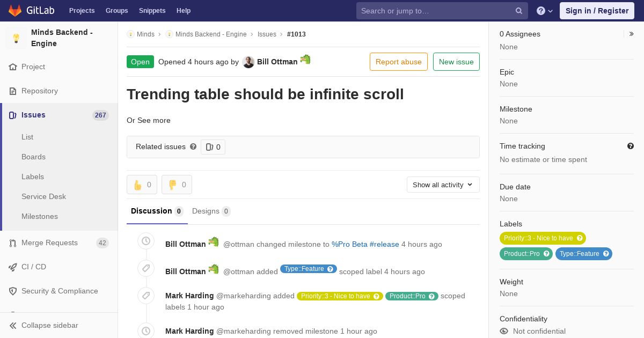Open the Groups menu
The image size is (644, 338).
point(117,11)
